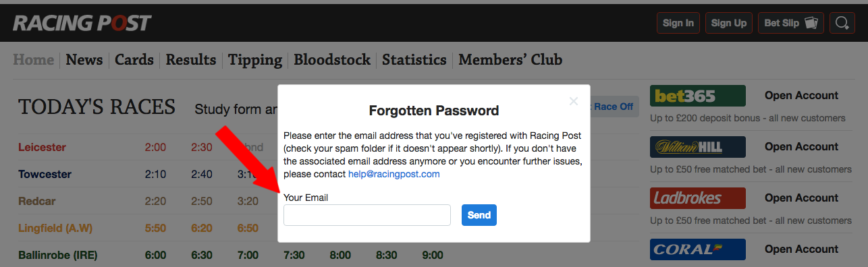
Task: Click the search magnifier icon
Action: 842,23
